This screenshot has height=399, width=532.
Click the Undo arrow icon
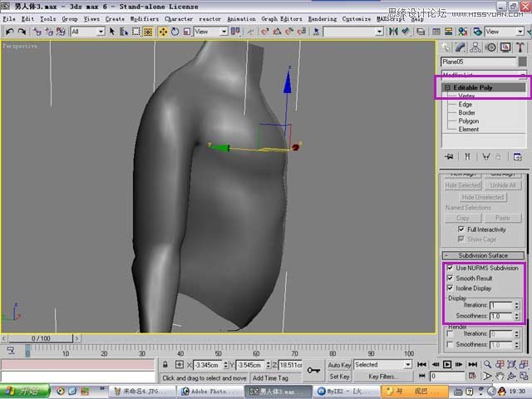(9, 32)
